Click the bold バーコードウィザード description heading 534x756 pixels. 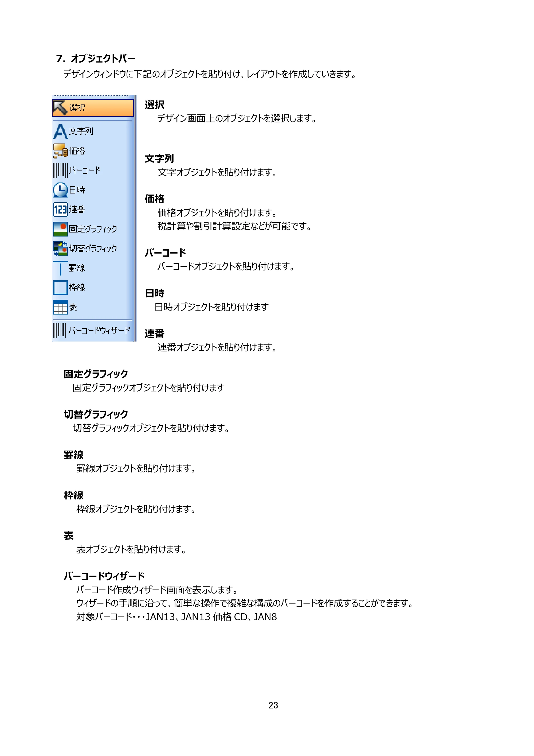(104, 576)
